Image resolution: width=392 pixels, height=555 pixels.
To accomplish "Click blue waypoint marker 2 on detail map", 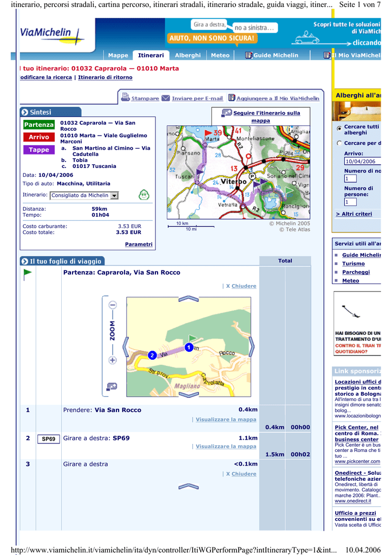I will pyautogui.click(x=152, y=355).
